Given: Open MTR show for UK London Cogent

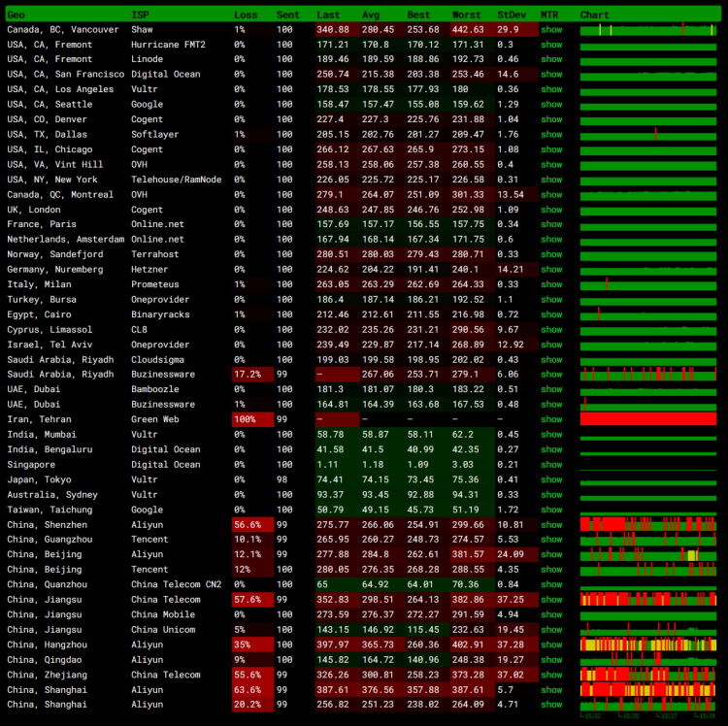Looking at the screenshot, I should 551,210.
